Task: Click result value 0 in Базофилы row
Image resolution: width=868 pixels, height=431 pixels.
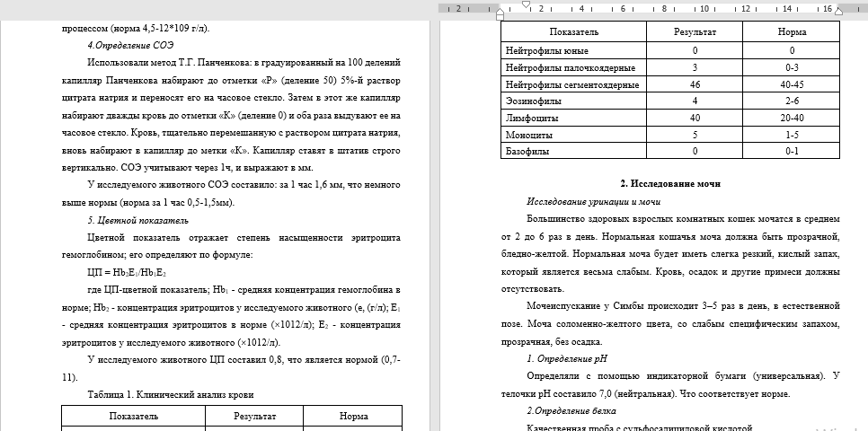Action: [695, 151]
